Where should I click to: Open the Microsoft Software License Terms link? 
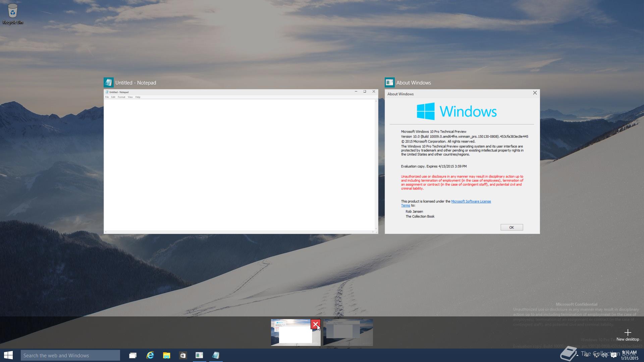coord(471,201)
